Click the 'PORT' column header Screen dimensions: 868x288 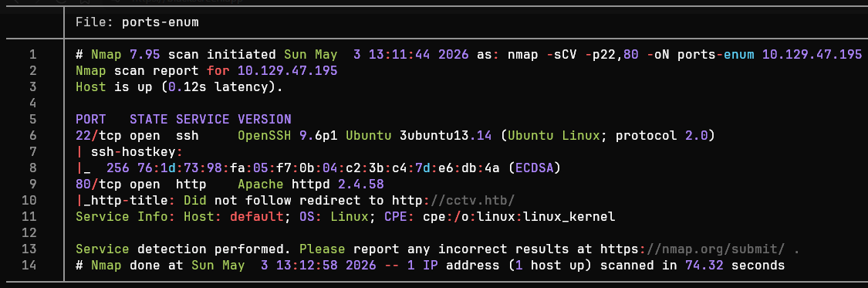tap(91, 119)
